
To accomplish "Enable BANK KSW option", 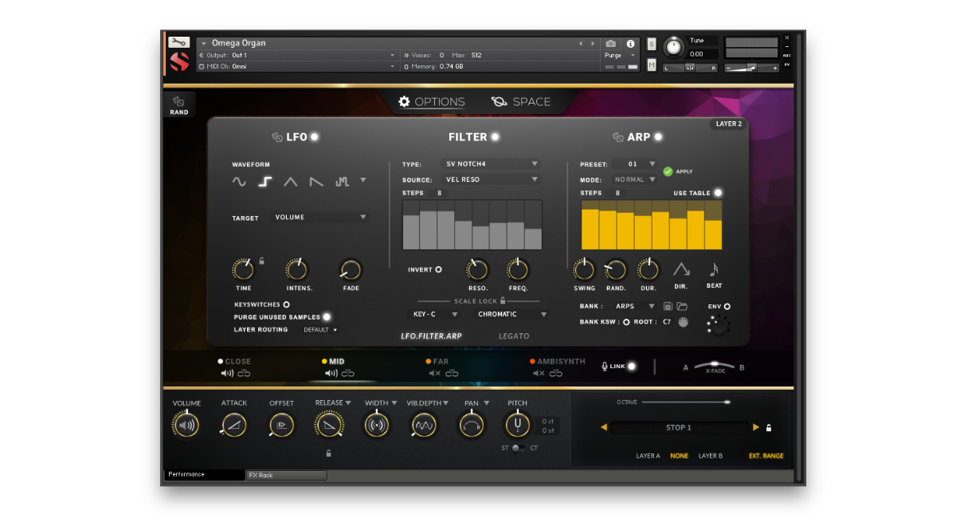I will 626,322.
